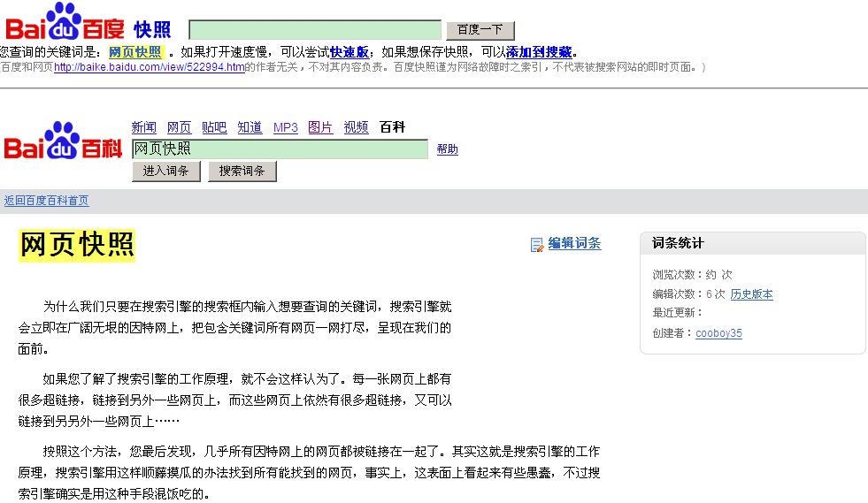Click the edit pencil icon beside 编辑词条
This screenshot has height=503, width=868.
(x=536, y=245)
